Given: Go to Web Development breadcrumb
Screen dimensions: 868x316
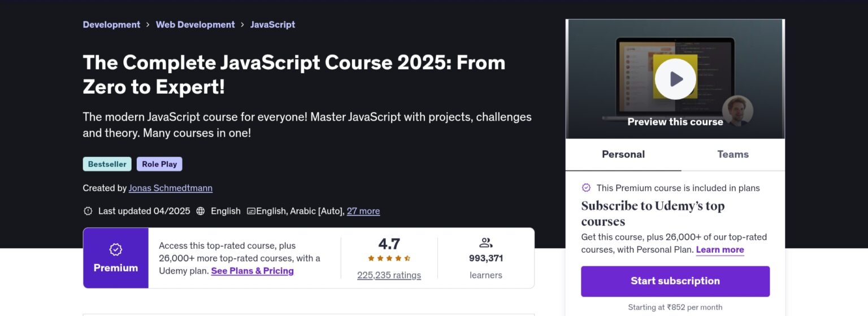Looking at the screenshot, I should (195, 25).
